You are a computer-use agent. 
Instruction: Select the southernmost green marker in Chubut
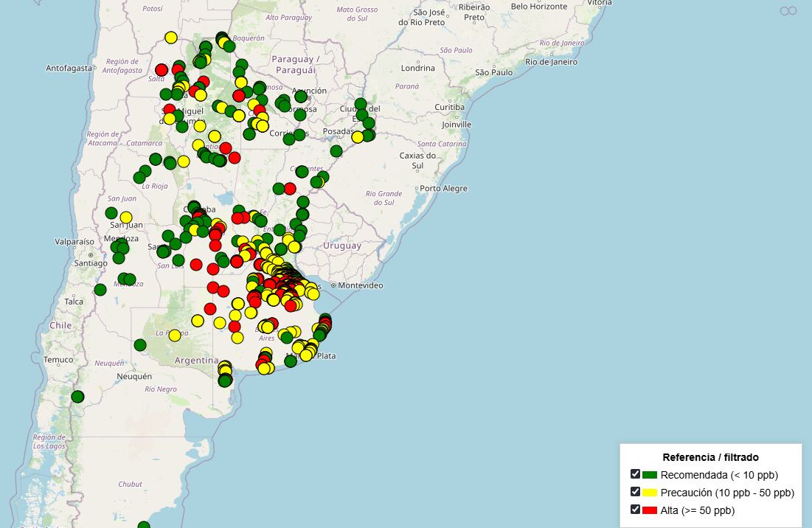click(144, 524)
